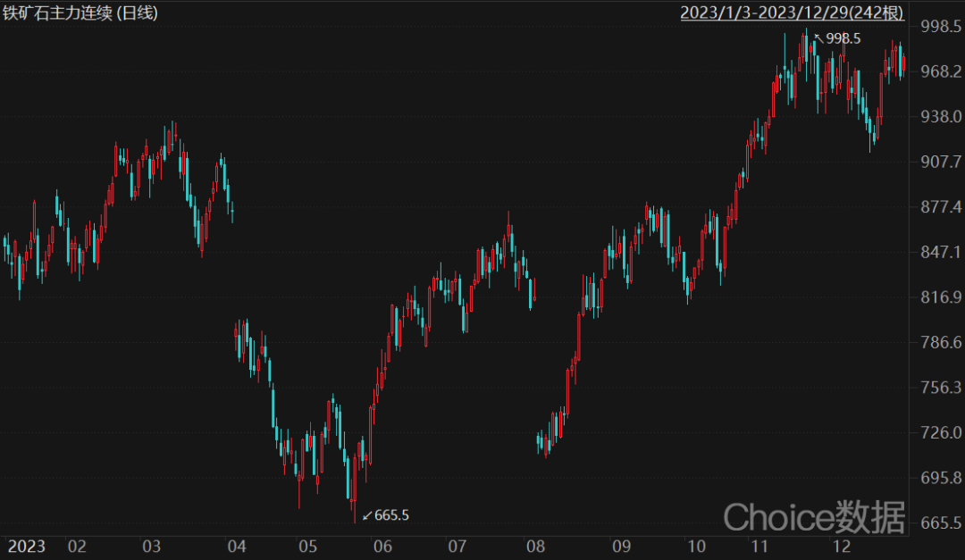This screenshot has height=560, width=965.
Task: Select the 756.3 price axis label
Action: point(941,387)
